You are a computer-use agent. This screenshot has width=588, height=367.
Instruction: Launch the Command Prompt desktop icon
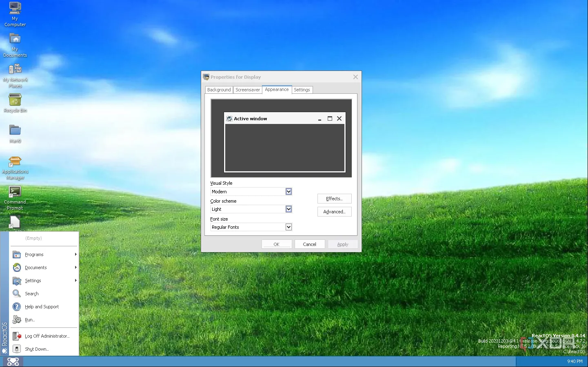tap(15, 192)
